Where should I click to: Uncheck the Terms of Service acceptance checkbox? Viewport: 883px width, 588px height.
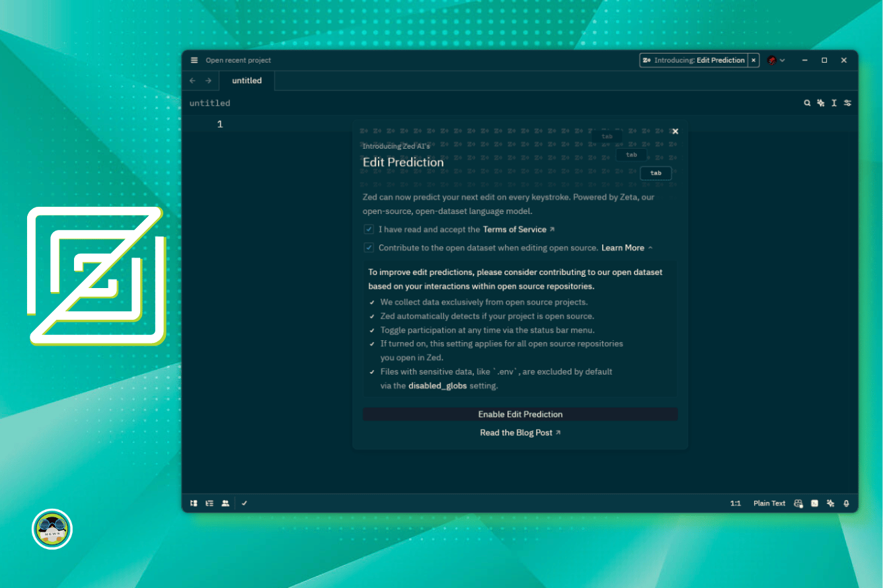369,229
